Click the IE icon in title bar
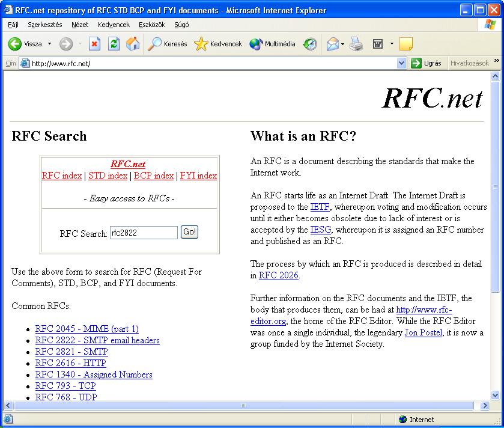The height and width of the screenshot is (428, 504). pos(8,10)
